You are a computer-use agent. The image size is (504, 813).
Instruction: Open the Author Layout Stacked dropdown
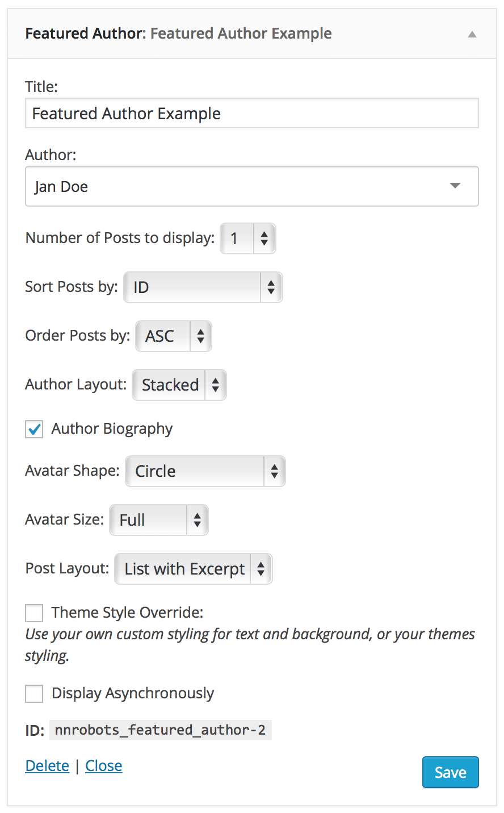tap(179, 385)
